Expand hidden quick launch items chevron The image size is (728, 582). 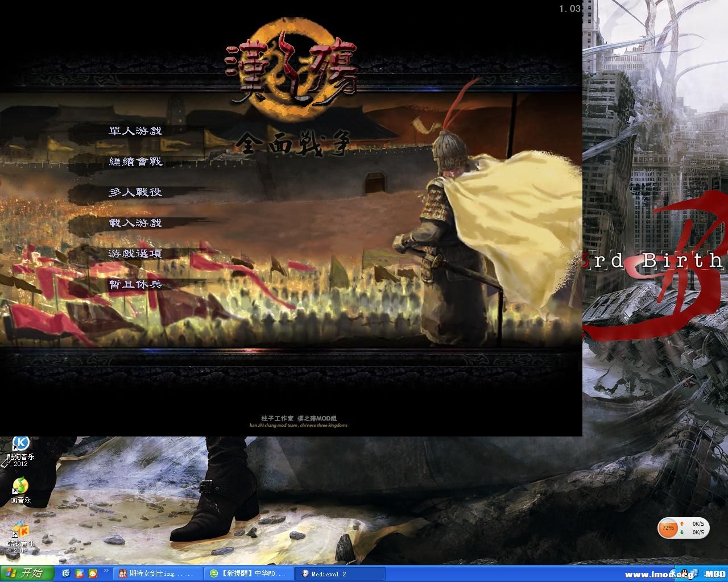106,571
